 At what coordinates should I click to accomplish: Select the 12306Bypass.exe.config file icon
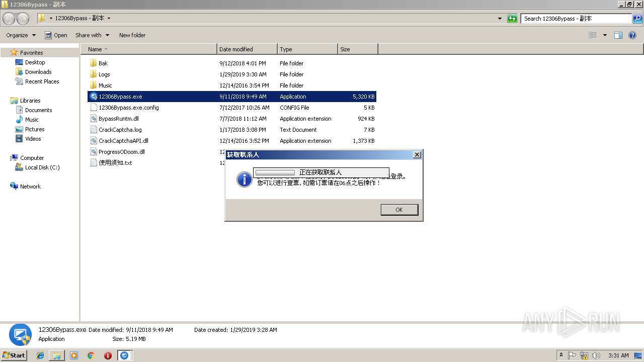coord(93,108)
